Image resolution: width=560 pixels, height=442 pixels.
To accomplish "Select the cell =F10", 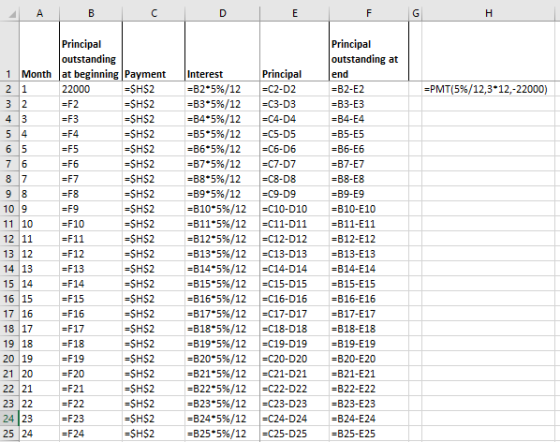I will (91, 224).
